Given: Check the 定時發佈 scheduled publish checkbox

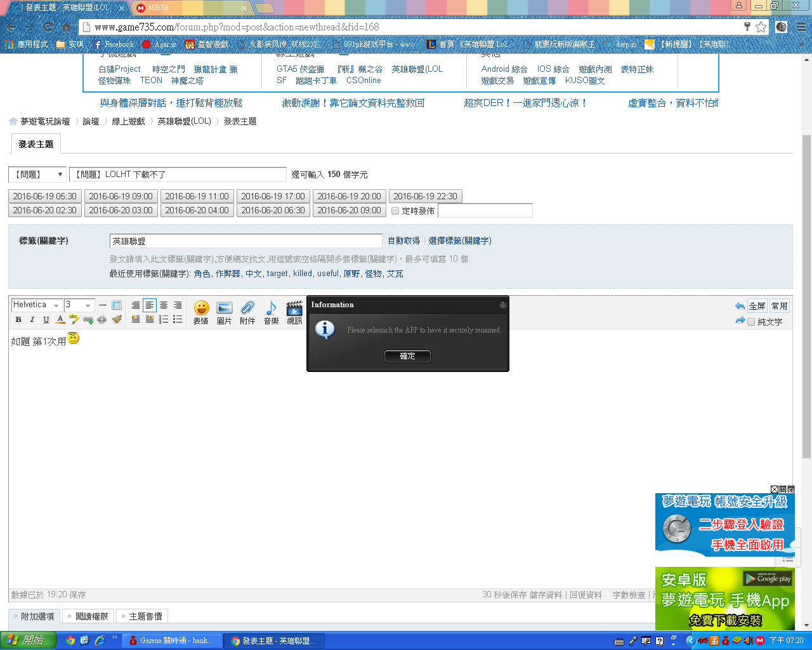Looking at the screenshot, I should click(x=395, y=210).
